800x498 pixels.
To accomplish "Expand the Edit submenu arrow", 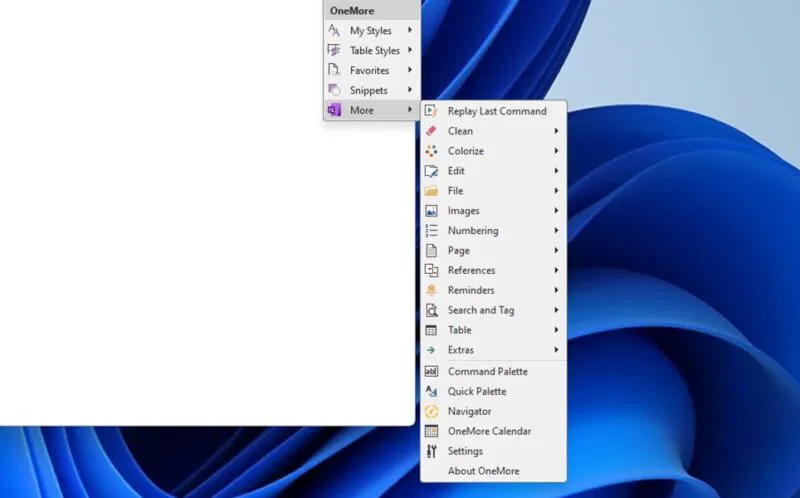I will [x=556, y=171].
